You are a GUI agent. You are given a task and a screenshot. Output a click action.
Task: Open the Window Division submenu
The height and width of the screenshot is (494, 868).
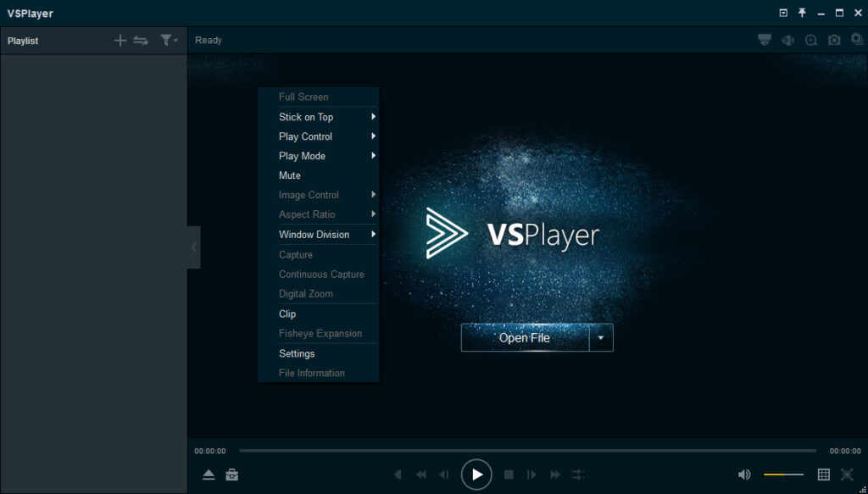(319, 235)
